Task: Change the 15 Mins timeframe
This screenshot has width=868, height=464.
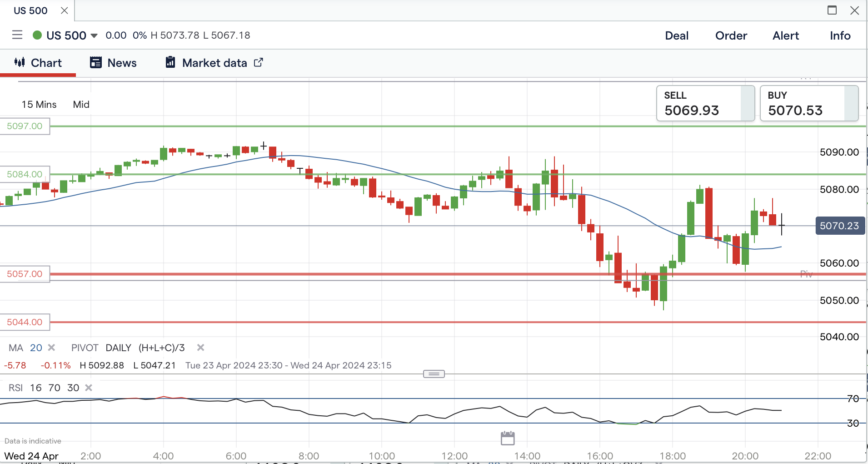Action: [x=39, y=105]
